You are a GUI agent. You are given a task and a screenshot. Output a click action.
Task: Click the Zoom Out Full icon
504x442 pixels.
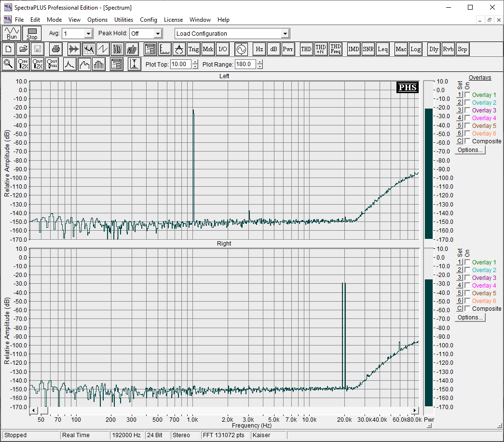coord(52,64)
